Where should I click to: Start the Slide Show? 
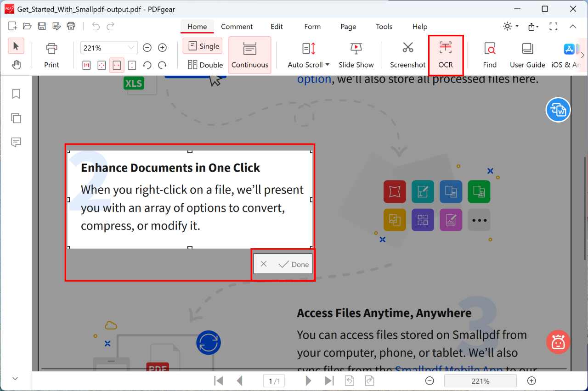[x=356, y=55]
